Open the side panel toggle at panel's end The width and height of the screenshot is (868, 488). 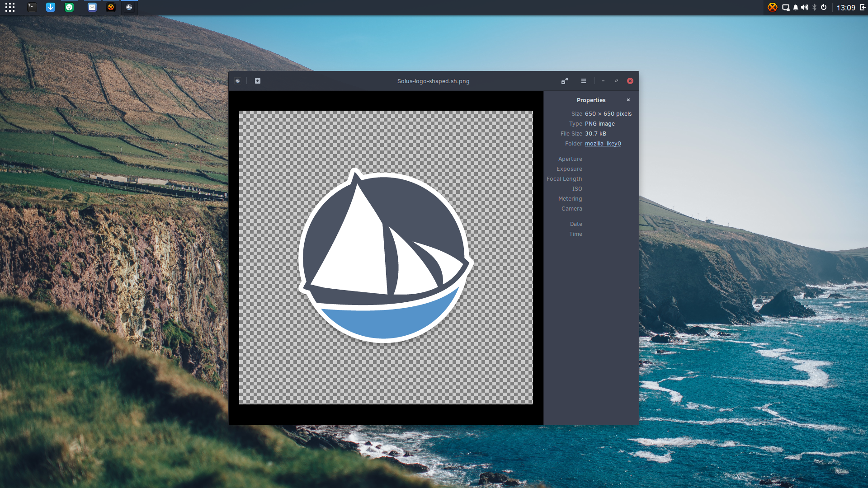[x=863, y=7]
